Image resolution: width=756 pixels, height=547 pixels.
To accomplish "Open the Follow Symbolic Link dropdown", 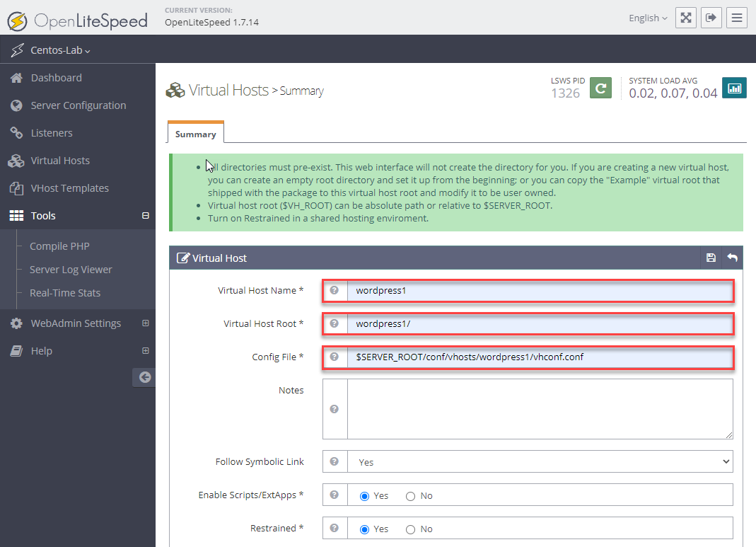I will point(540,461).
